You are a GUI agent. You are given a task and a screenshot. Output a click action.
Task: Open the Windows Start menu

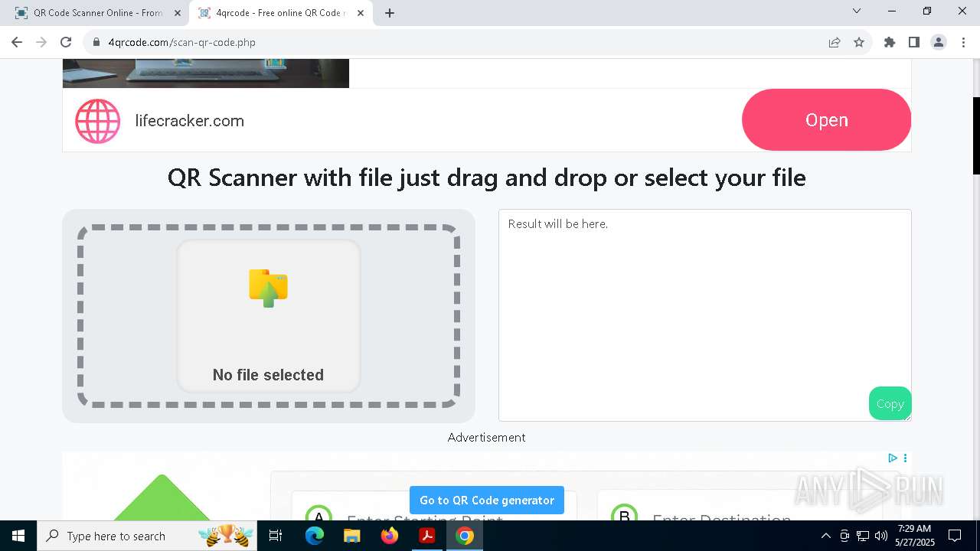click(18, 536)
